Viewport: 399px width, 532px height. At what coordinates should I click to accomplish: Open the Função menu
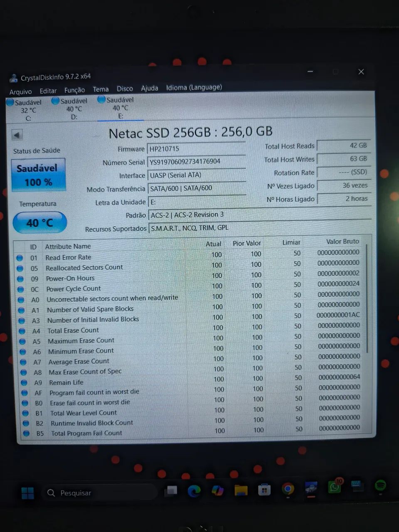click(74, 90)
